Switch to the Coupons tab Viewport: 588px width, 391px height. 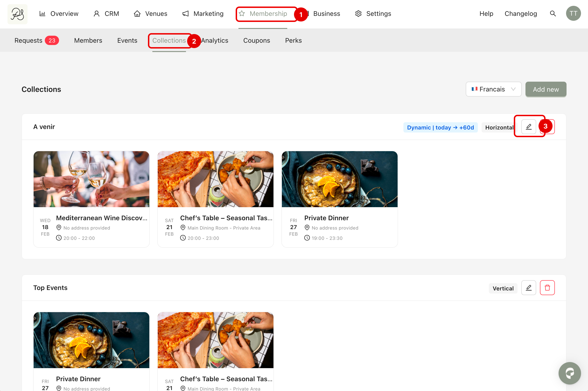[x=256, y=40]
